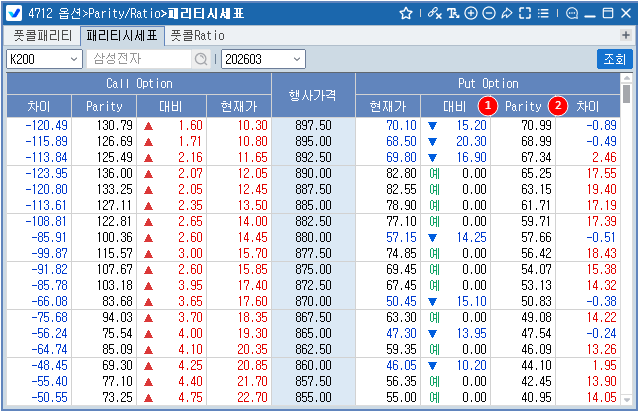Image resolution: width=639 pixels, height=412 pixels.
Task: Zoom out with the minus circle icon
Action: tap(488, 13)
